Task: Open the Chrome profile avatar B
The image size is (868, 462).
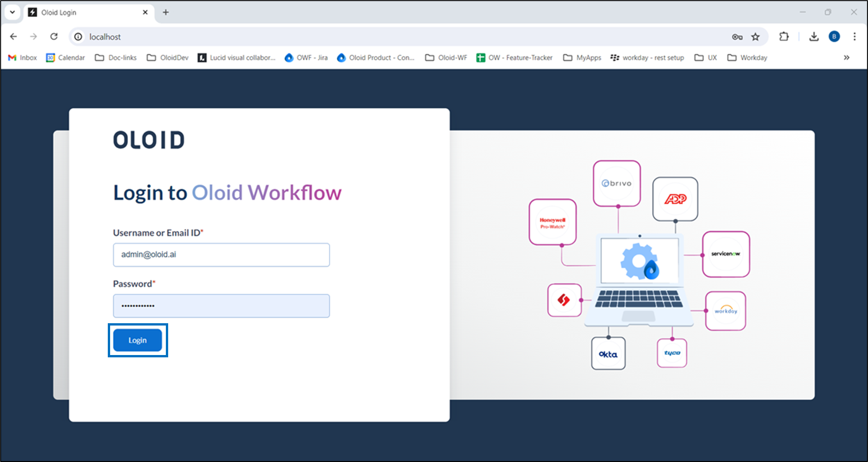Action: coord(834,36)
